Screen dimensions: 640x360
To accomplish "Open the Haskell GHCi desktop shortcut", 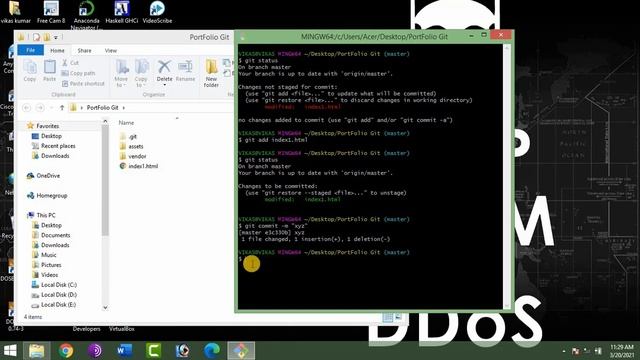I will [122, 13].
